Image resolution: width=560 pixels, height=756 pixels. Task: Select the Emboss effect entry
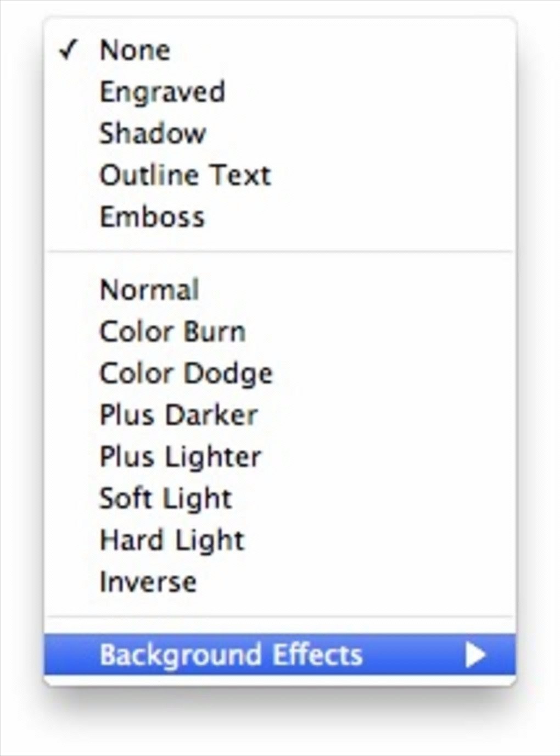pos(152,217)
